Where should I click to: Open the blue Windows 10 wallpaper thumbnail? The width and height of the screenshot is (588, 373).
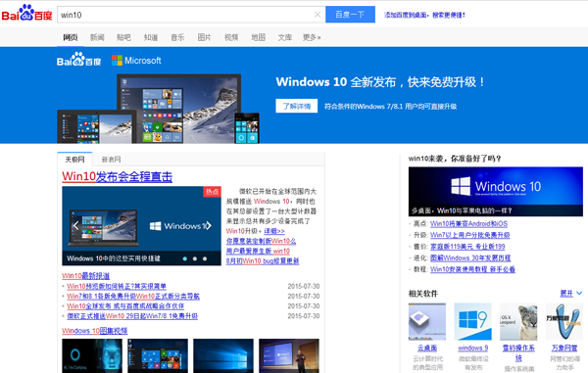coord(223,355)
